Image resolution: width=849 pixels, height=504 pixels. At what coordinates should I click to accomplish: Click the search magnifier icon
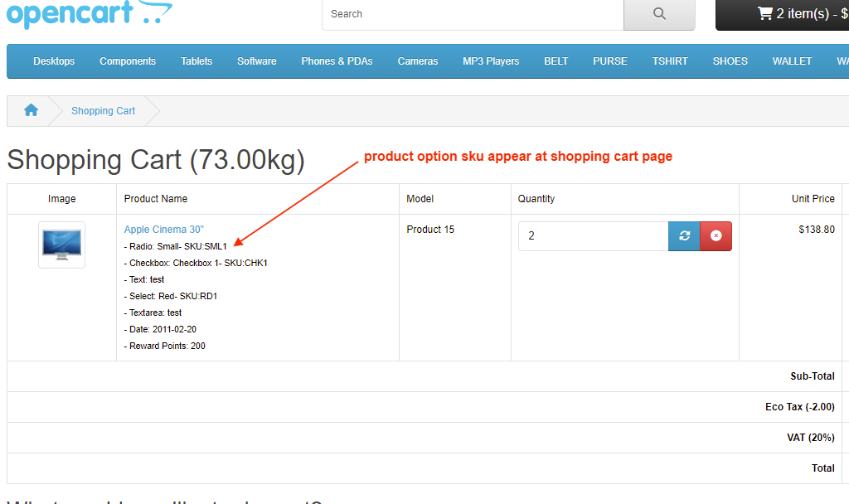tap(659, 14)
